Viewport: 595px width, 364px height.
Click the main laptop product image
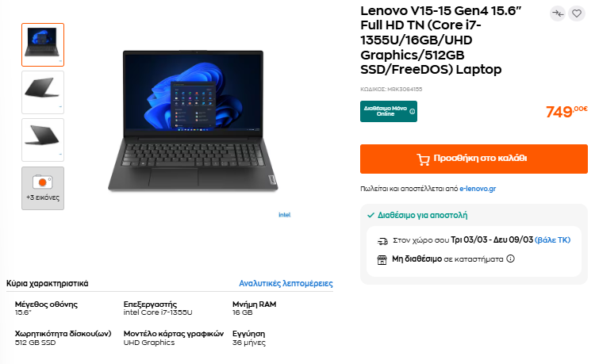[x=193, y=121]
